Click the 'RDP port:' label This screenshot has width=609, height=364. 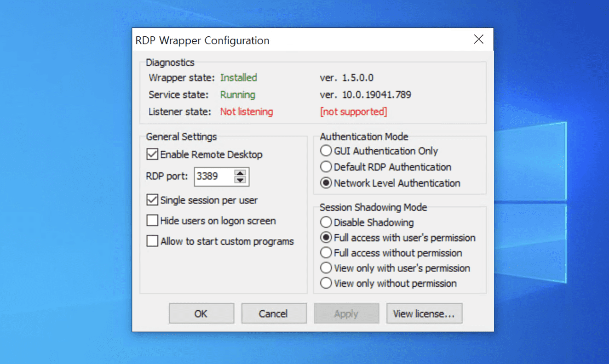pos(167,176)
